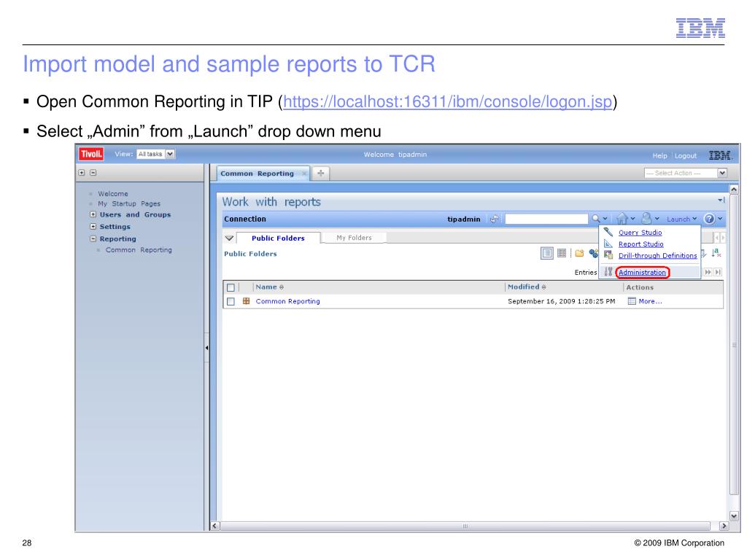Select the Public Folders tab
Viewport: 747px width, 560px height.
278,238
